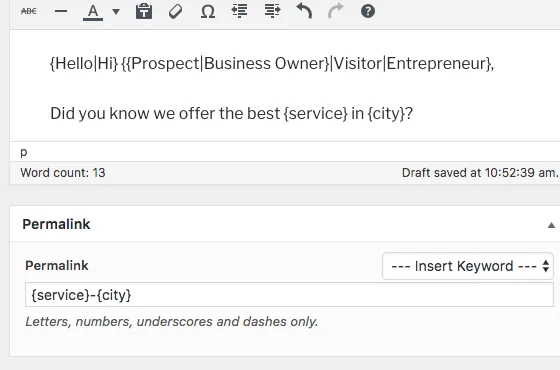Click the Permalink panel header title
This screenshot has width=560, height=370.
(56, 224)
